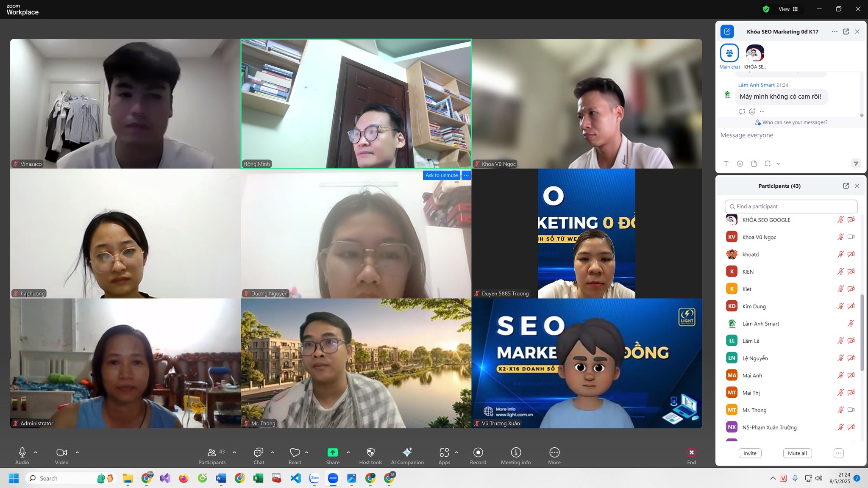Click the screenshot capture icon in chat
This screenshot has width=868, height=488.
pos(768,164)
